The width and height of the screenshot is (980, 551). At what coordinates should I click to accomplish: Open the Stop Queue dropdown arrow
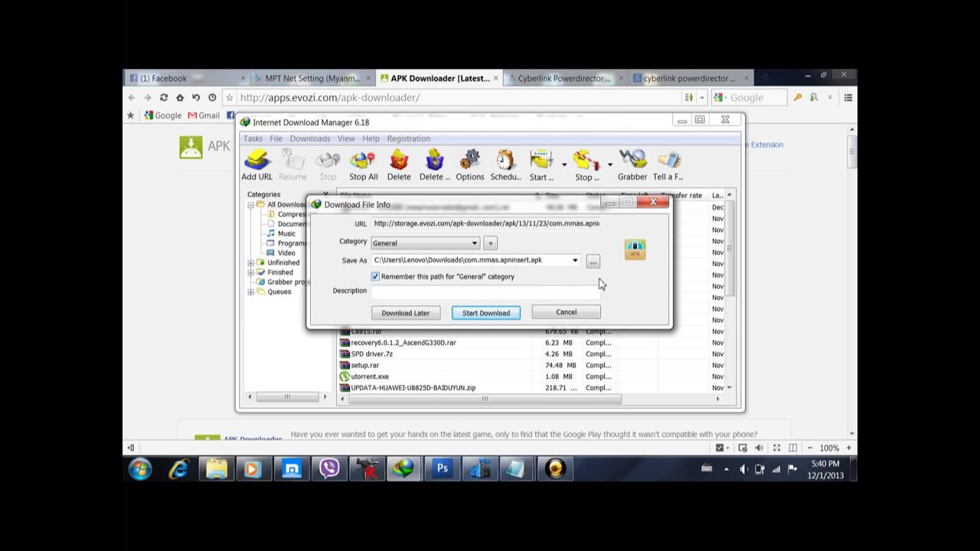[609, 165]
